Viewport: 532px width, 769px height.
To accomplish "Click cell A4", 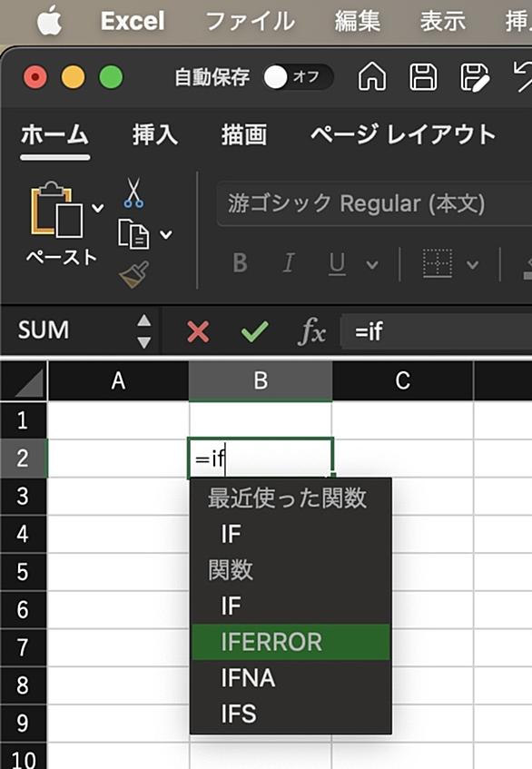I will 118,534.
